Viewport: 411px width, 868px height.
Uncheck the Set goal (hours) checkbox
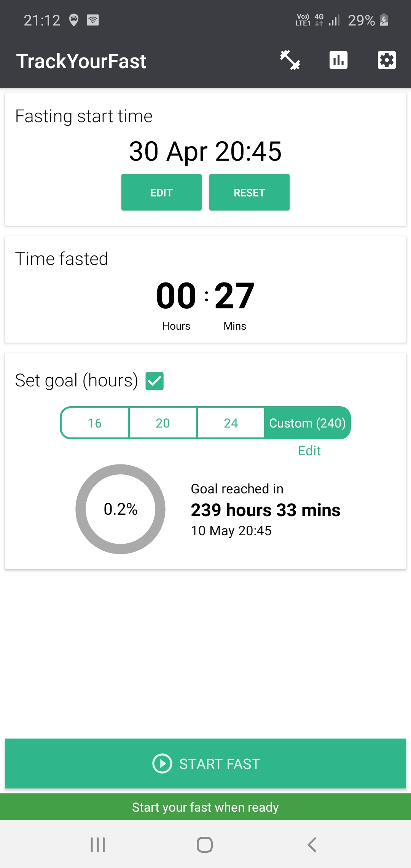pos(155,381)
